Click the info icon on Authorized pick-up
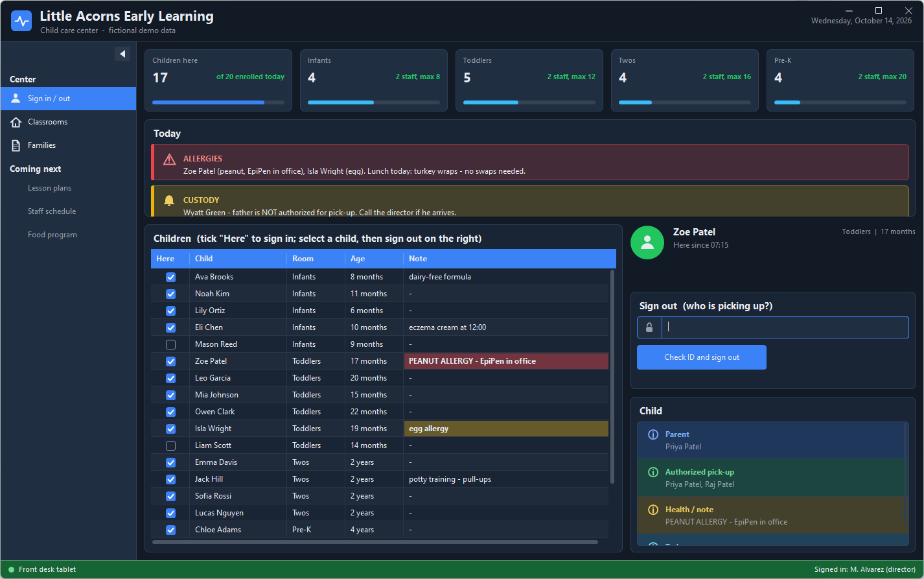 (x=653, y=472)
